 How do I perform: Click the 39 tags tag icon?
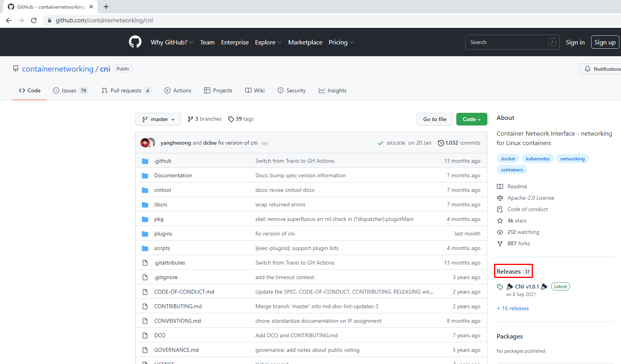pyautogui.click(x=231, y=119)
